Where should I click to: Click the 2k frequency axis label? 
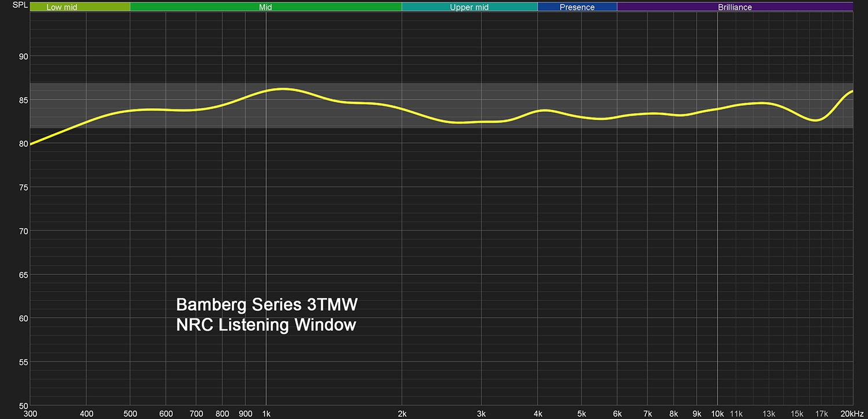[402, 414]
